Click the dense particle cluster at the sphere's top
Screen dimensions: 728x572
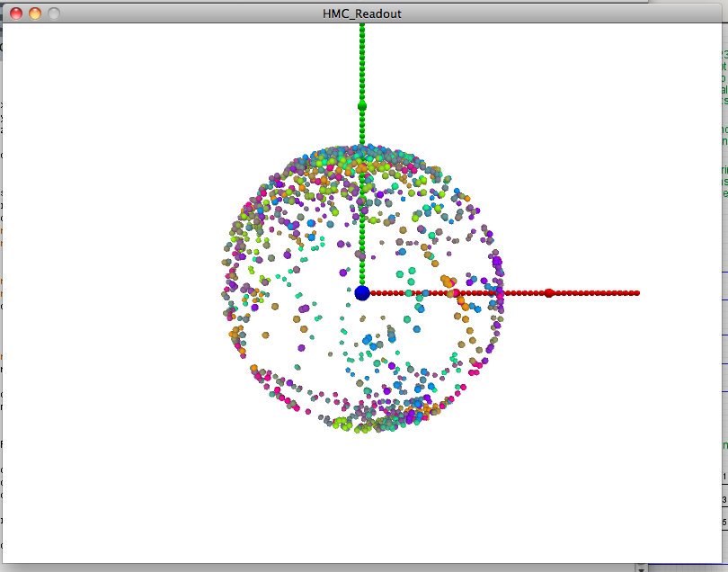click(362, 155)
